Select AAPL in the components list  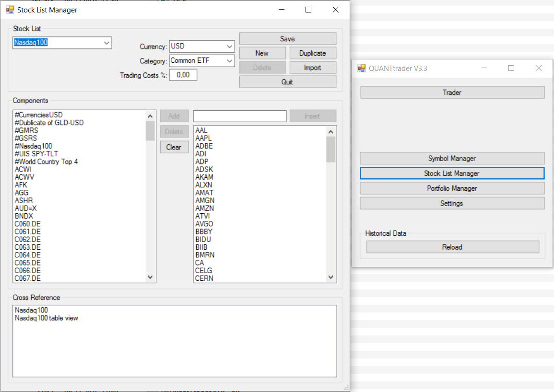click(203, 138)
